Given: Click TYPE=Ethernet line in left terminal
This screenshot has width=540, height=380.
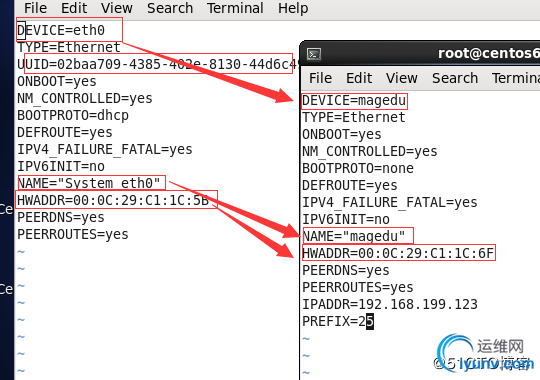Looking at the screenshot, I should coord(69,47).
